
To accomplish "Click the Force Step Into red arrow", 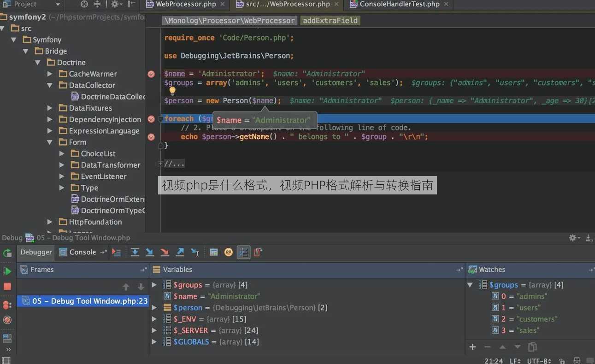I will 165,252.
